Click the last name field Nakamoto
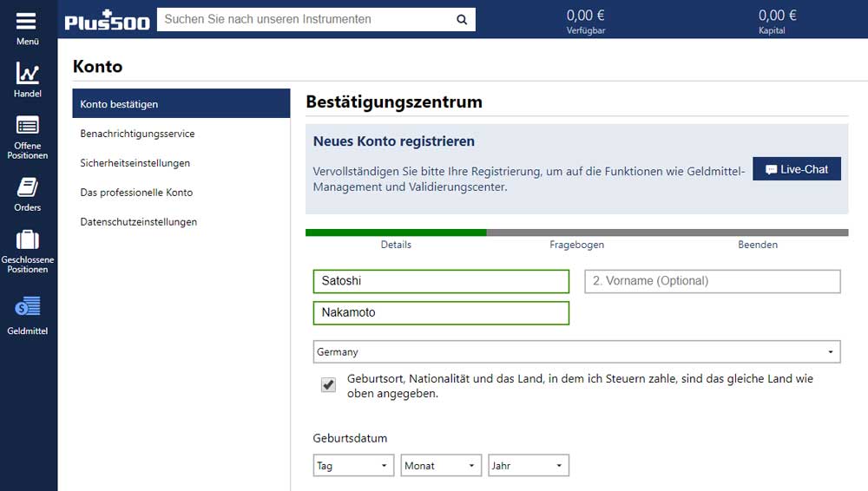 pos(441,313)
